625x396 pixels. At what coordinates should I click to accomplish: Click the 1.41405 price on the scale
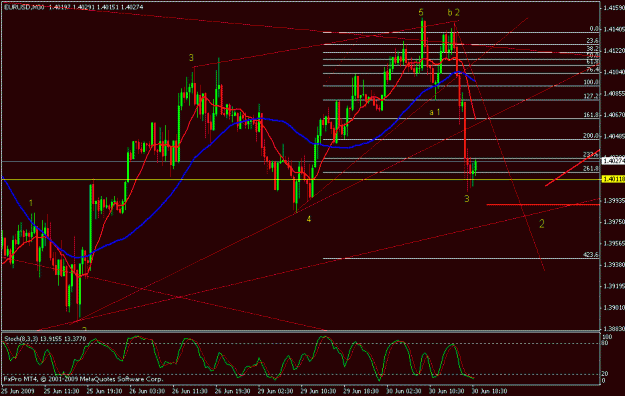pyautogui.click(x=614, y=29)
